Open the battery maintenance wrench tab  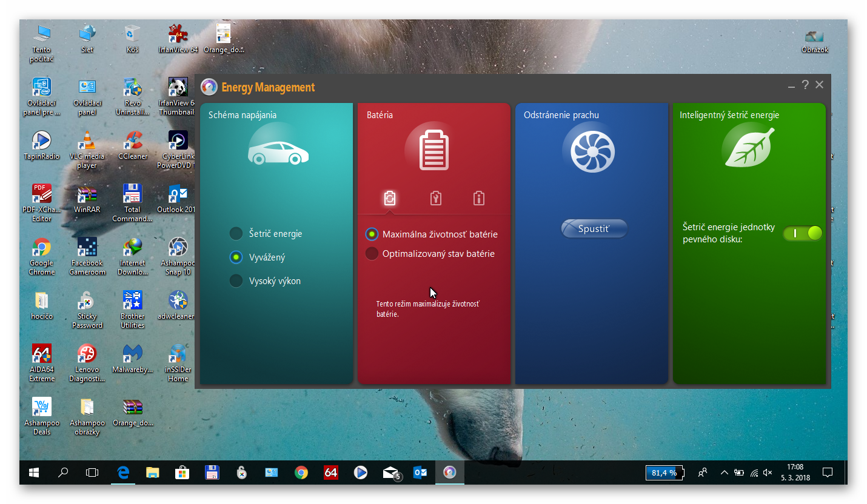[435, 198]
